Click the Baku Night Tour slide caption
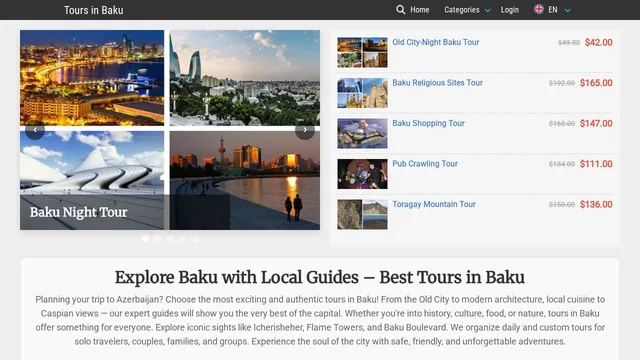 tap(78, 212)
